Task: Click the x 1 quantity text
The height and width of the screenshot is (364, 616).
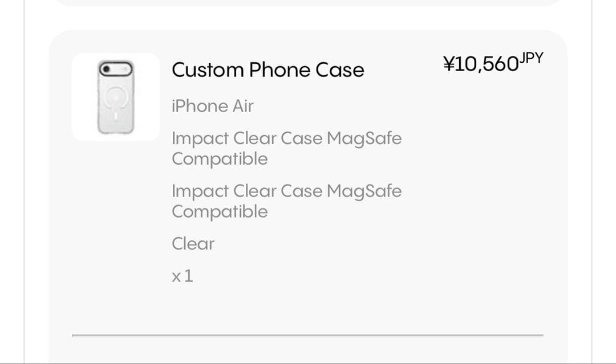Action: tap(183, 276)
